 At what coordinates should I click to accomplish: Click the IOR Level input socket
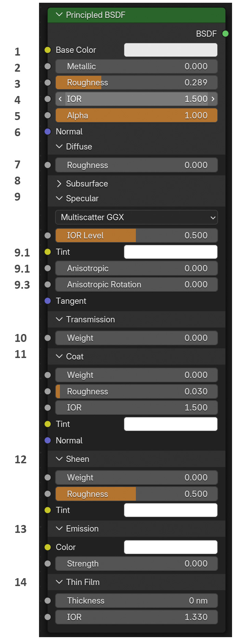click(48, 236)
